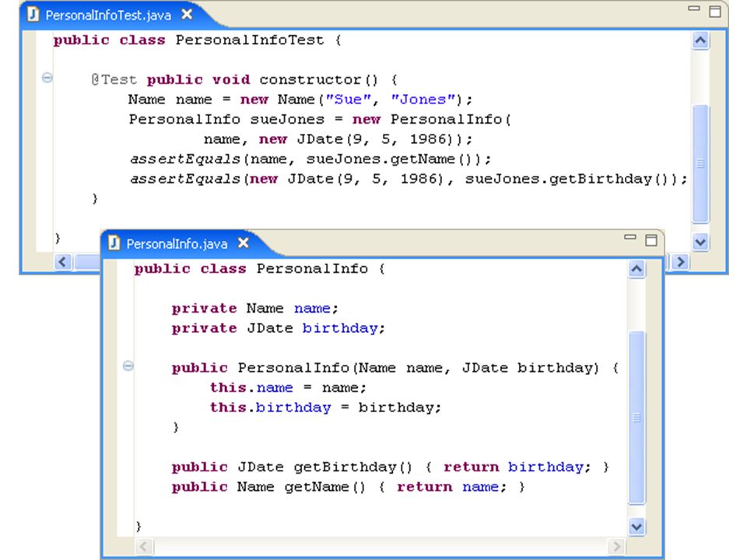Minimize the PersonalInfo.java editor pane
This screenshot has height=560, width=747.
coord(630,236)
